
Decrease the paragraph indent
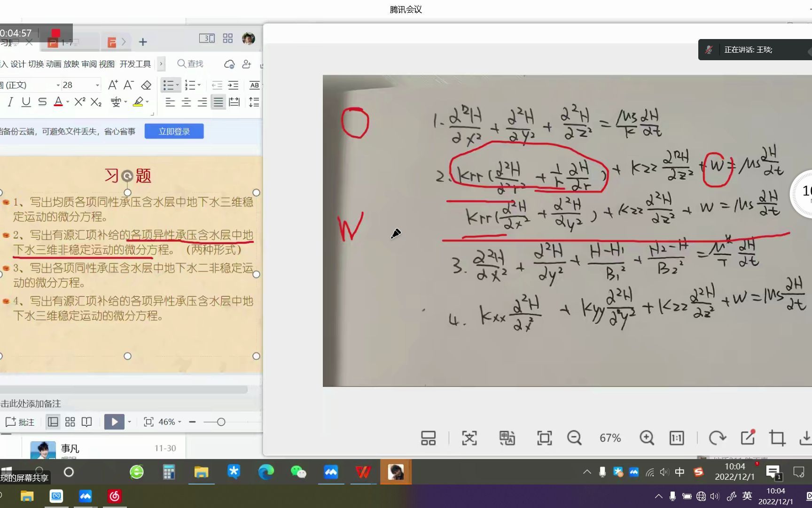pos(217,85)
